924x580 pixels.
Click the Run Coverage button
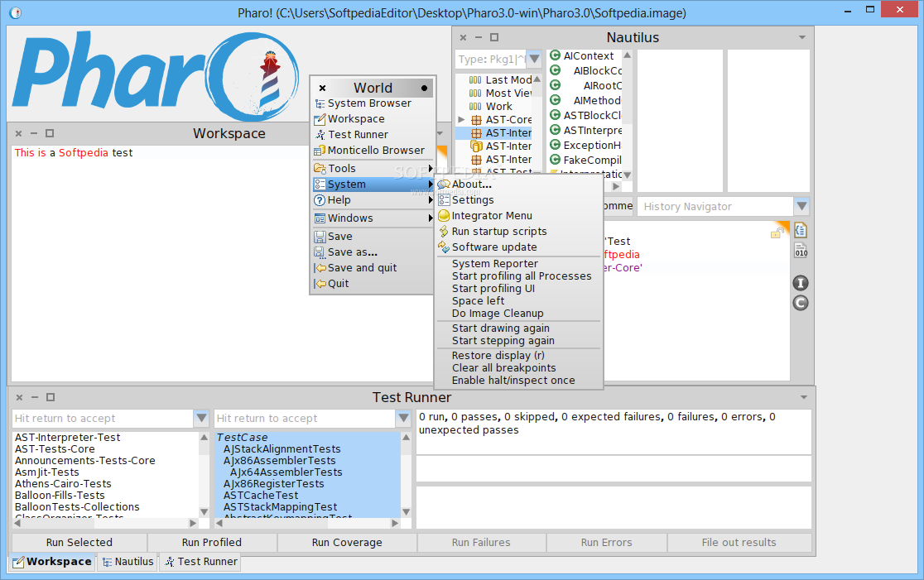(x=347, y=542)
